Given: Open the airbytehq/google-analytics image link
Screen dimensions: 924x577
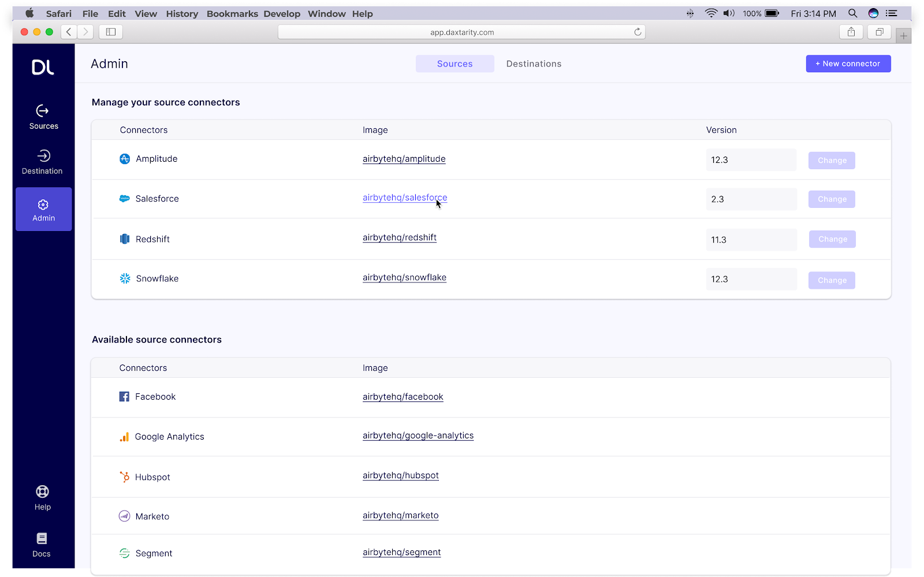Looking at the screenshot, I should pyautogui.click(x=418, y=435).
